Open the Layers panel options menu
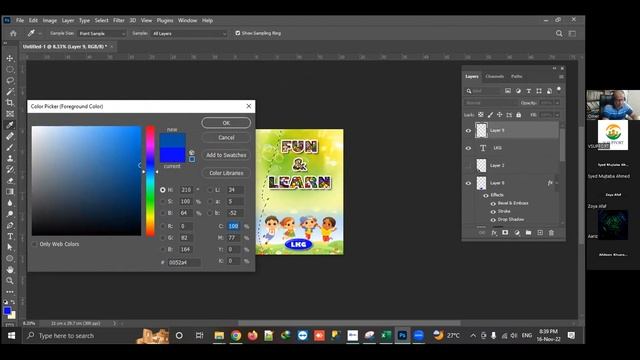Screen dimensions: 640x360 [x=561, y=77]
